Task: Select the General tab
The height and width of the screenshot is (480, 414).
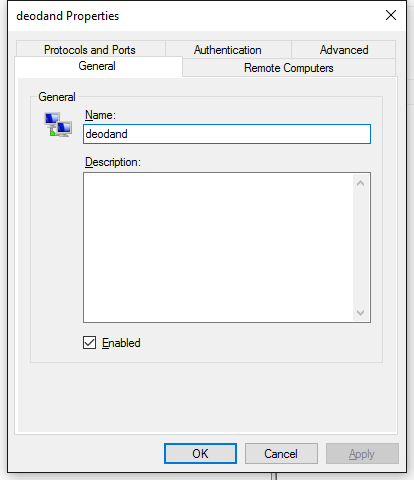Action: (97, 66)
